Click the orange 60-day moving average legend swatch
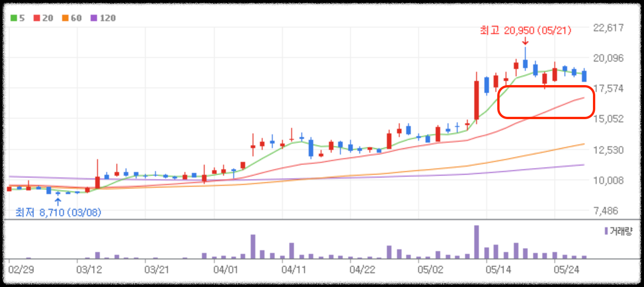 click(65, 18)
